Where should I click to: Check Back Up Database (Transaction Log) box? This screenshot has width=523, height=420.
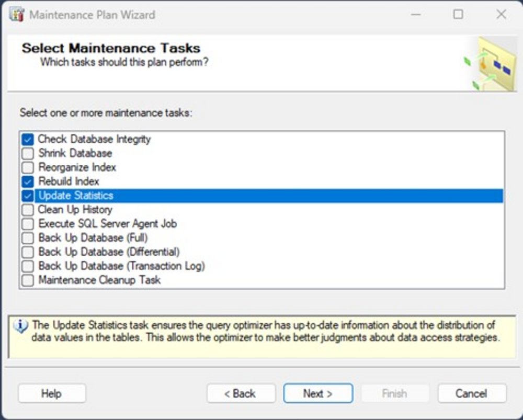click(x=28, y=267)
